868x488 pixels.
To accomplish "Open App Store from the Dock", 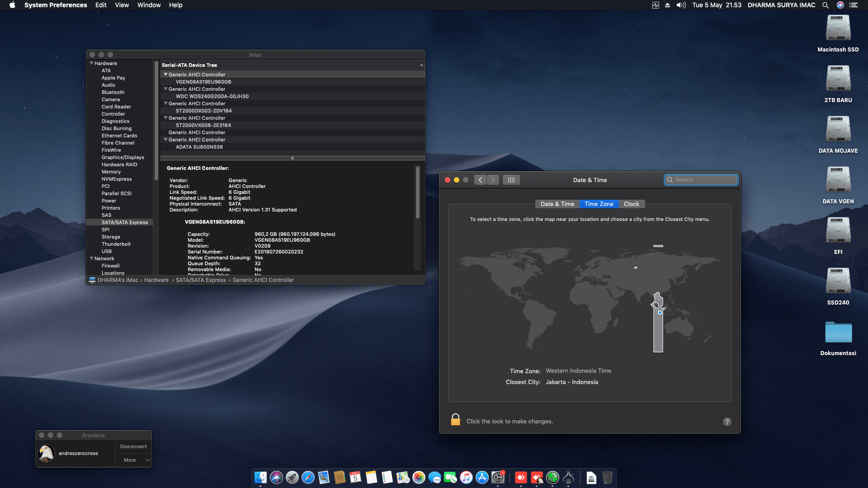I will (482, 477).
